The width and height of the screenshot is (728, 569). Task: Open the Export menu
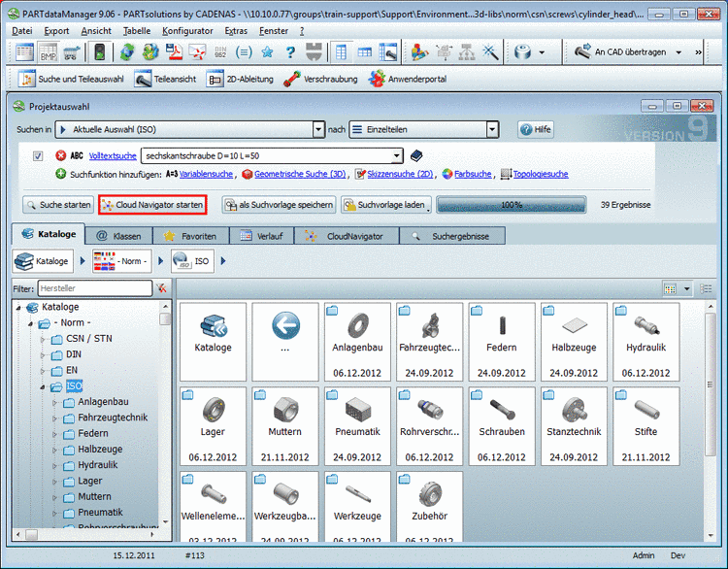[56, 31]
